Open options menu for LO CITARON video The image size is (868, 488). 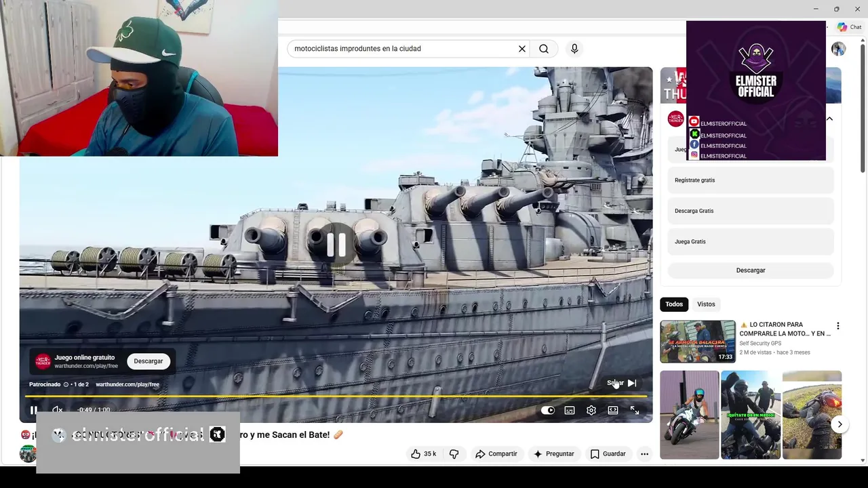[x=837, y=326]
